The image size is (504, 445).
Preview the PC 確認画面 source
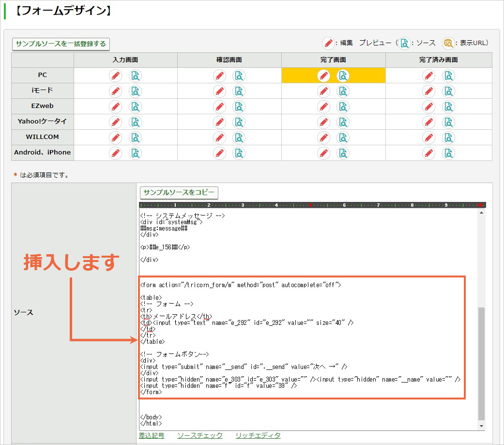click(239, 76)
